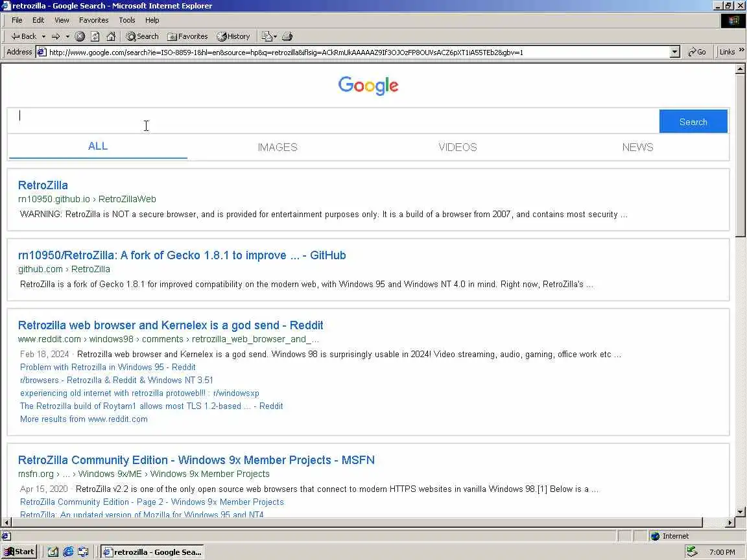The image size is (747, 560).
Task: Click the horizontal scrollbar right arrow
Action: coord(730,522)
